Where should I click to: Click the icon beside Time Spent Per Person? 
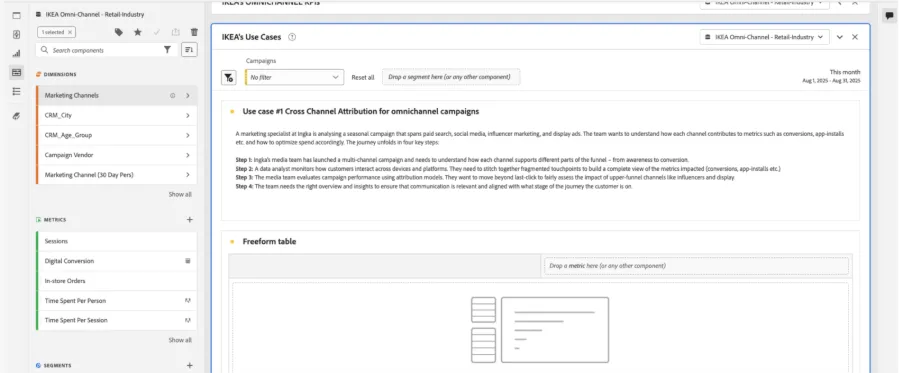click(187, 301)
